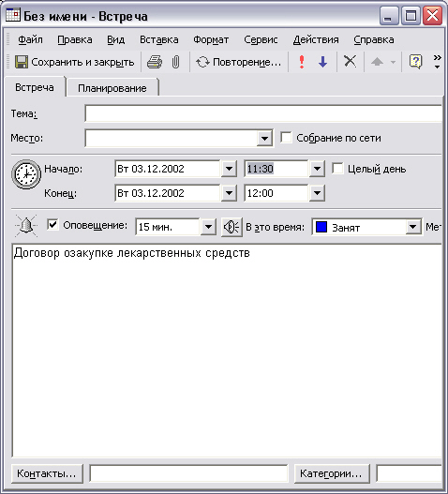This screenshot has height=494, width=448.
Task: Click the blue down arrow low importance icon
Action: pyautogui.click(x=323, y=62)
